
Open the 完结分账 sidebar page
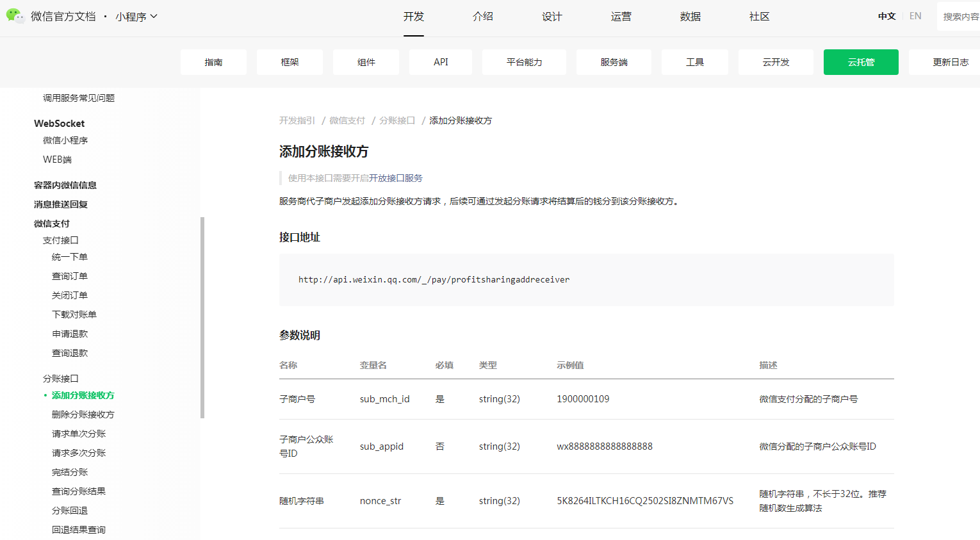(x=70, y=472)
